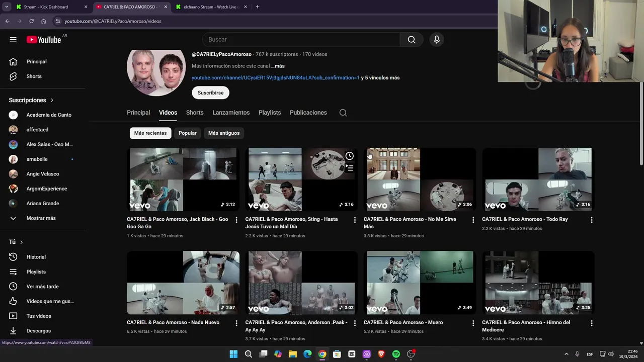This screenshot has height=362, width=644.
Task: Select Más recientes filter chip
Action: pyautogui.click(x=150, y=133)
